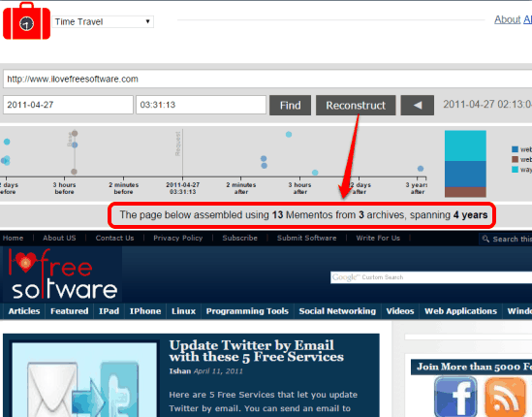Open About US page
The image size is (532, 417).
[x=59, y=238]
